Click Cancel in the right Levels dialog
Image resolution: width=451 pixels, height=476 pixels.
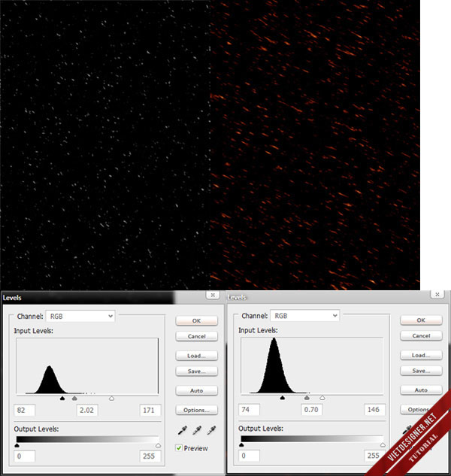point(421,335)
